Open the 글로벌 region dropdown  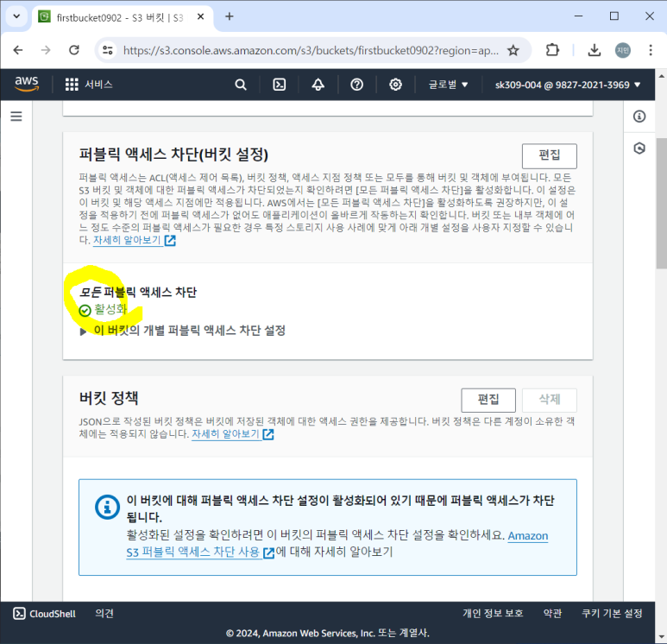448,85
